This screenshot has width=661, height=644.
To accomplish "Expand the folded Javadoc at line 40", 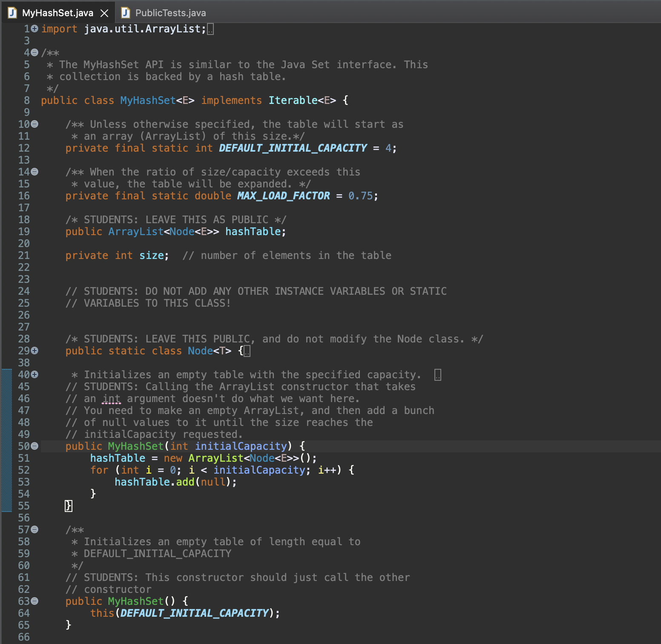I will [34, 374].
